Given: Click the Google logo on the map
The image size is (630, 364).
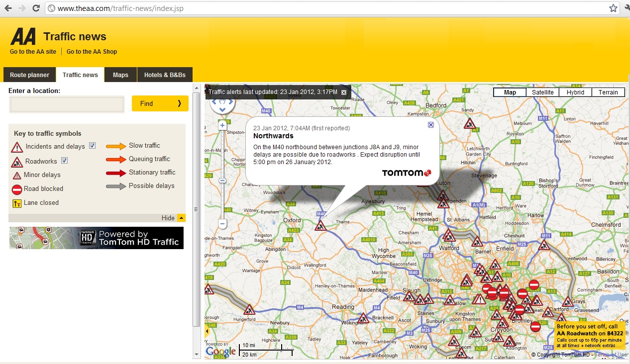Looking at the screenshot, I should 219,352.
